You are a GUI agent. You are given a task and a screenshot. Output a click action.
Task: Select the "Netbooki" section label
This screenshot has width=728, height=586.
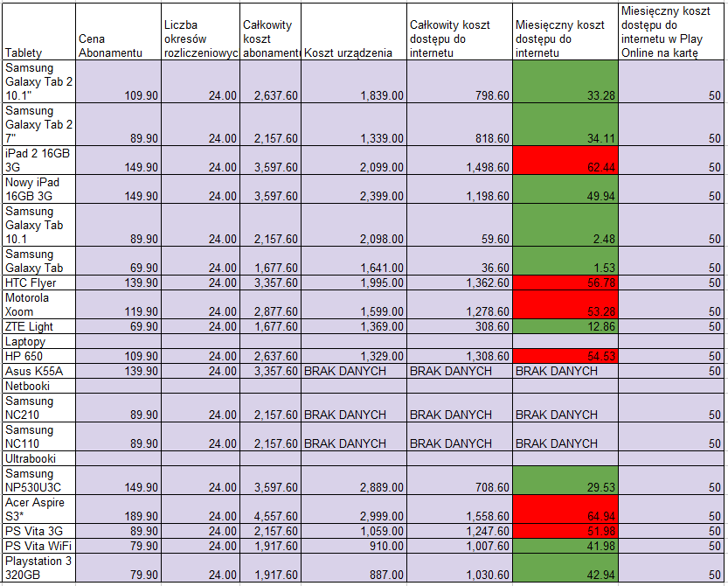tap(39, 386)
